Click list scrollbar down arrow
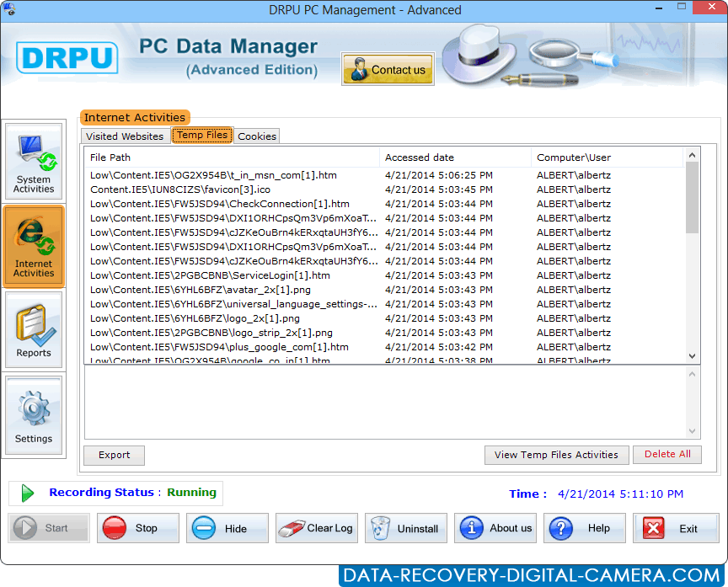Screen dimensions: 728x587 point(692,356)
